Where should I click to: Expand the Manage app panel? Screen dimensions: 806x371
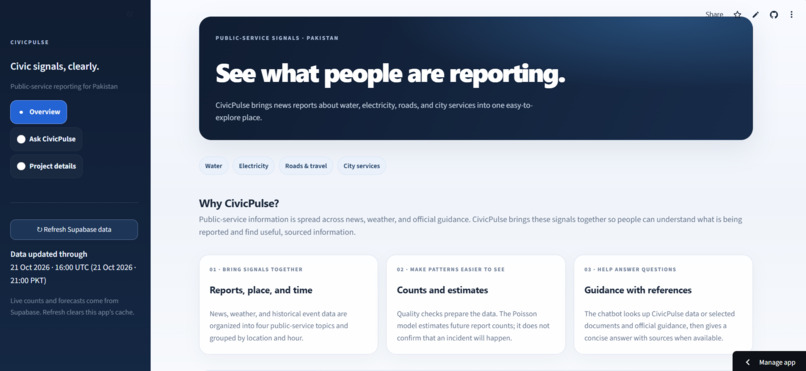click(x=770, y=362)
